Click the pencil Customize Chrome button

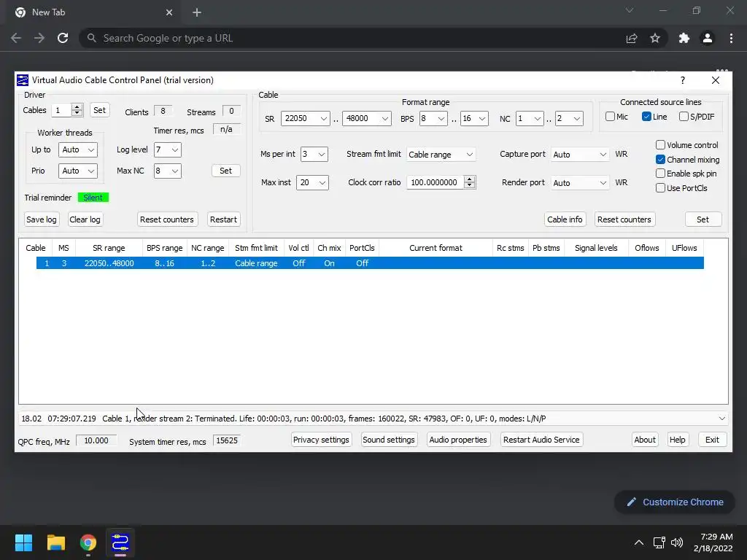click(x=675, y=502)
